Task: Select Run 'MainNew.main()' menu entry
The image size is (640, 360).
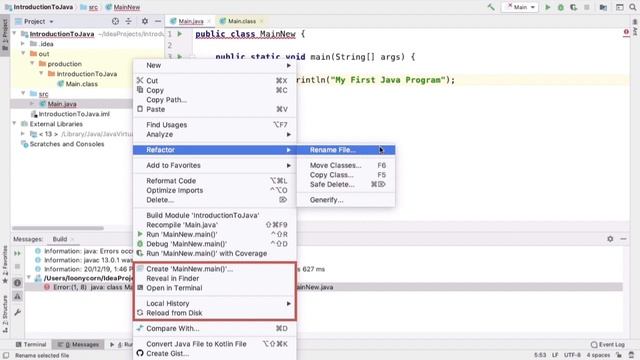Action: (x=215, y=234)
